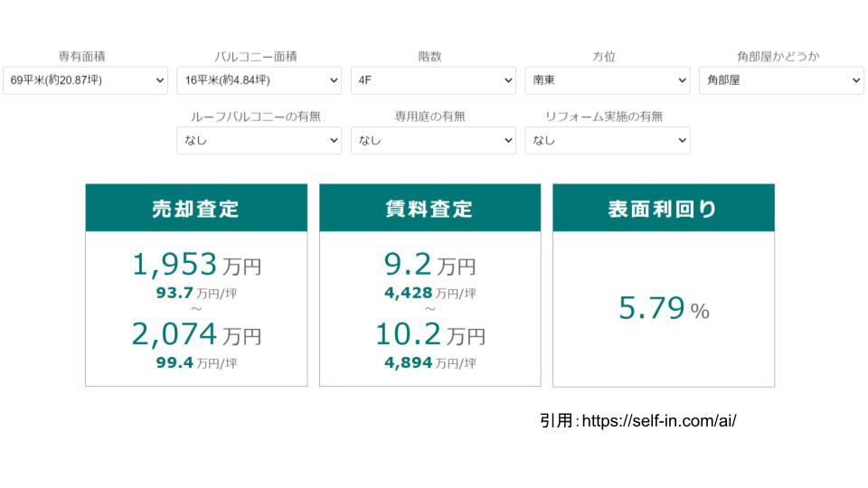Open the 専用庭の有無 dropdown

tap(433, 140)
